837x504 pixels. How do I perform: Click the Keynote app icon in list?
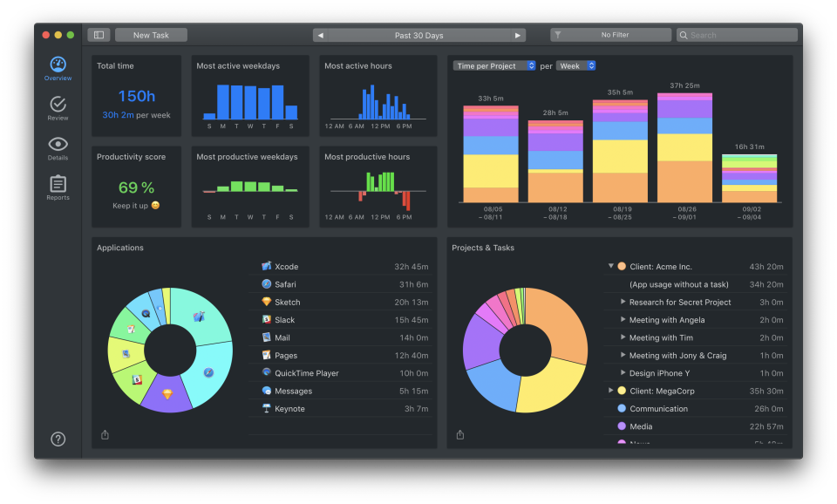[x=267, y=408]
